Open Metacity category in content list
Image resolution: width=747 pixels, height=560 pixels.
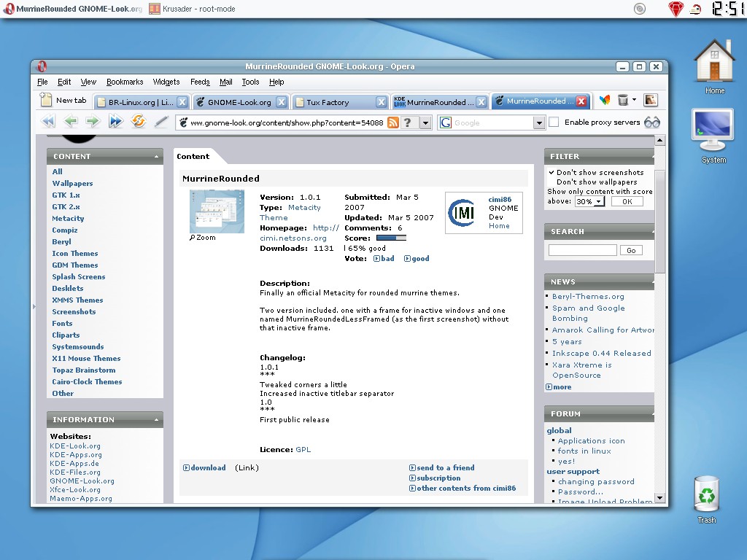(68, 218)
